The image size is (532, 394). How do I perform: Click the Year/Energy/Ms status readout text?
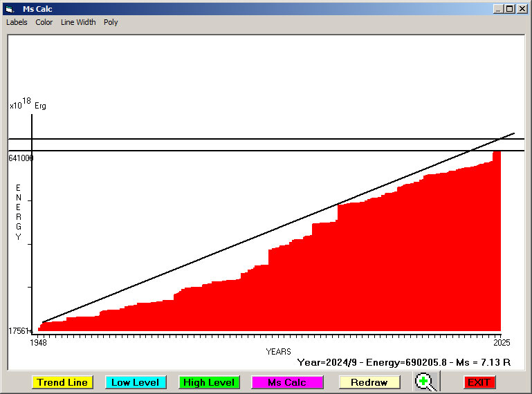[403, 362]
